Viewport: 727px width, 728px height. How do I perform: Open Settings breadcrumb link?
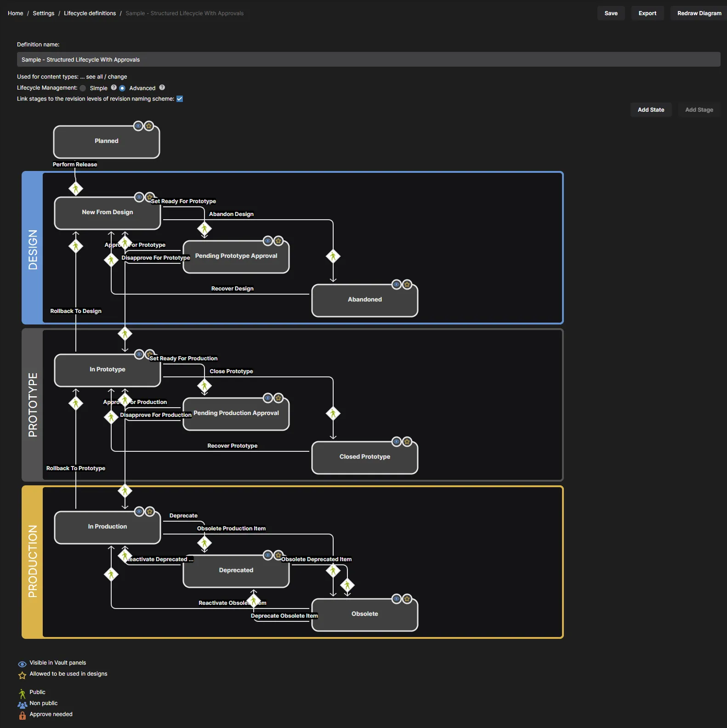[43, 13]
